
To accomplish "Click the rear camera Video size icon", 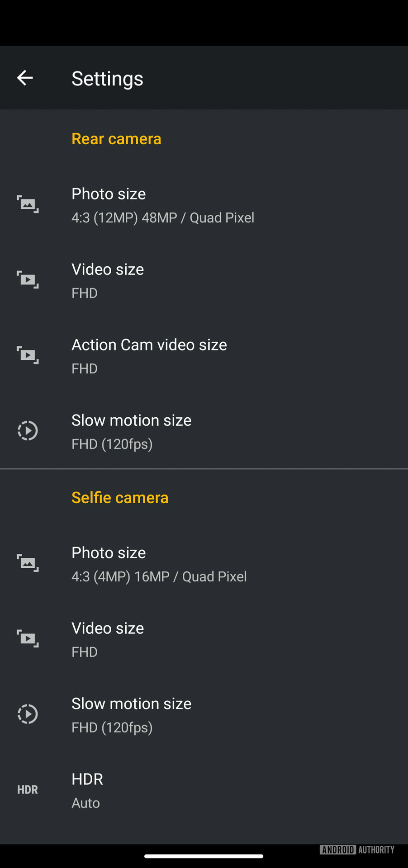I will pos(28,280).
